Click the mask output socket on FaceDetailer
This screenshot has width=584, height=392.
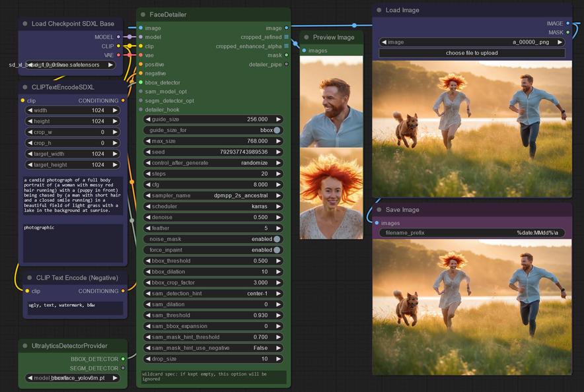(286, 55)
